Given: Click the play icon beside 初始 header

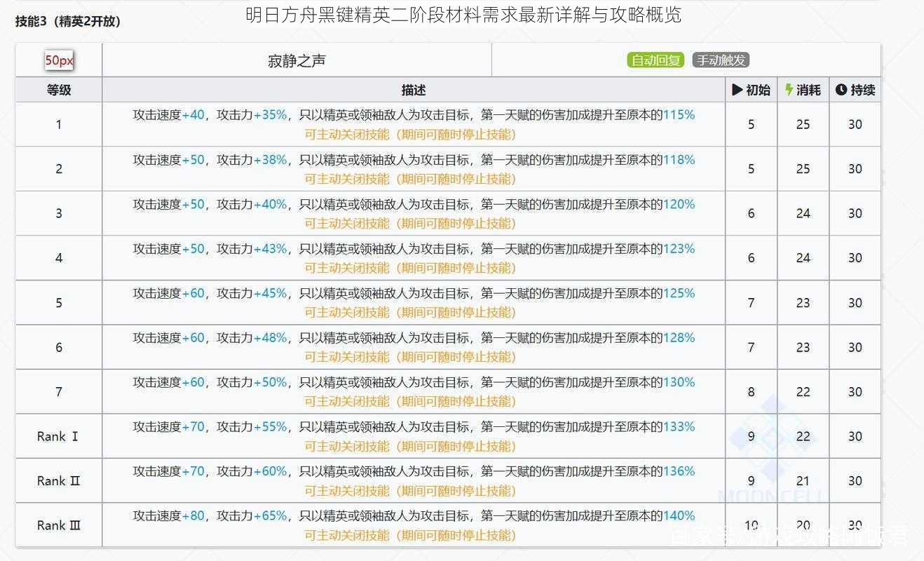Looking at the screenshot, I should 737,90.
